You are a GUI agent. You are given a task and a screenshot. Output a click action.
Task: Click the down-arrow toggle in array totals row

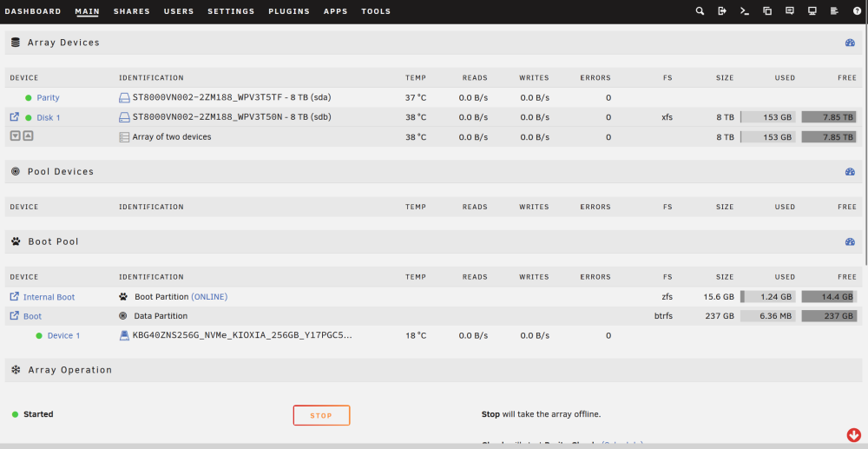(x=16, y=135)
